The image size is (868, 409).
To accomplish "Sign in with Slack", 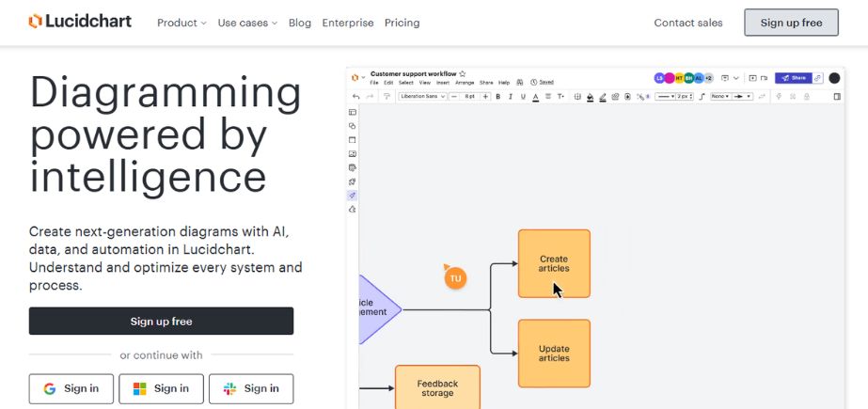I will coord(251,388).
